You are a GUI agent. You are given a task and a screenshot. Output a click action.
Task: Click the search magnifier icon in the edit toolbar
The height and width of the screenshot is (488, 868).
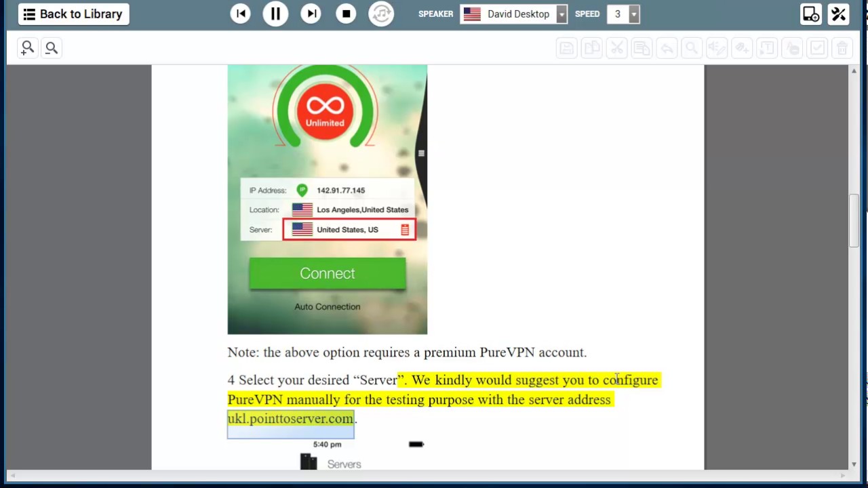692,48
